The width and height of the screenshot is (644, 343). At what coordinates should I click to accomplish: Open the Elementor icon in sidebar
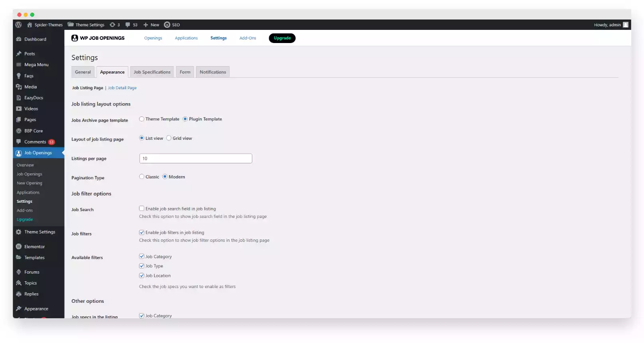(19, 247)
